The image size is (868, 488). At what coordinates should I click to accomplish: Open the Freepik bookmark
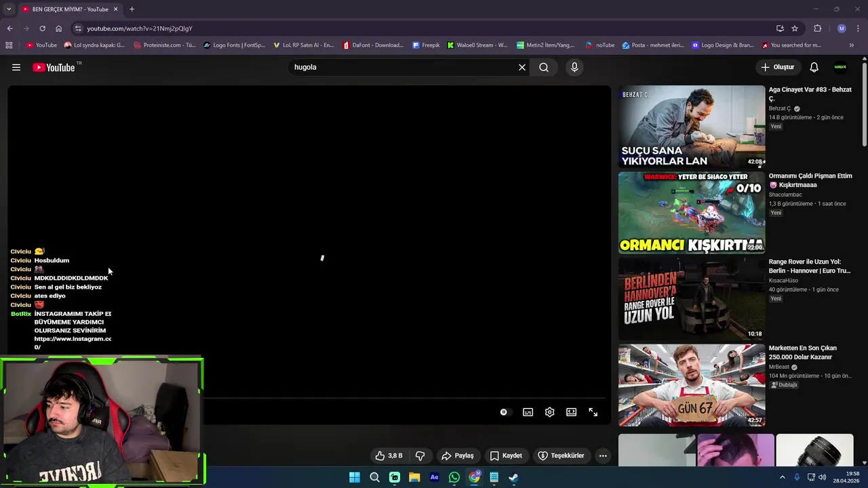point(426,45)
